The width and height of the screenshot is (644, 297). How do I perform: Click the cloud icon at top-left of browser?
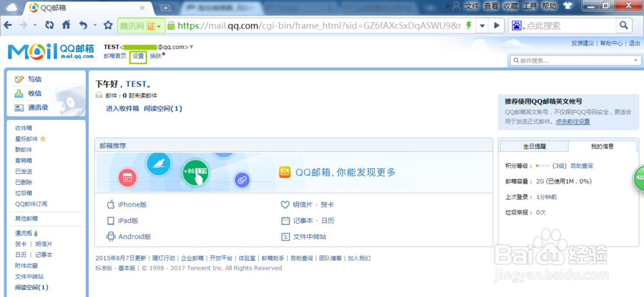click(x=12, y=7)
